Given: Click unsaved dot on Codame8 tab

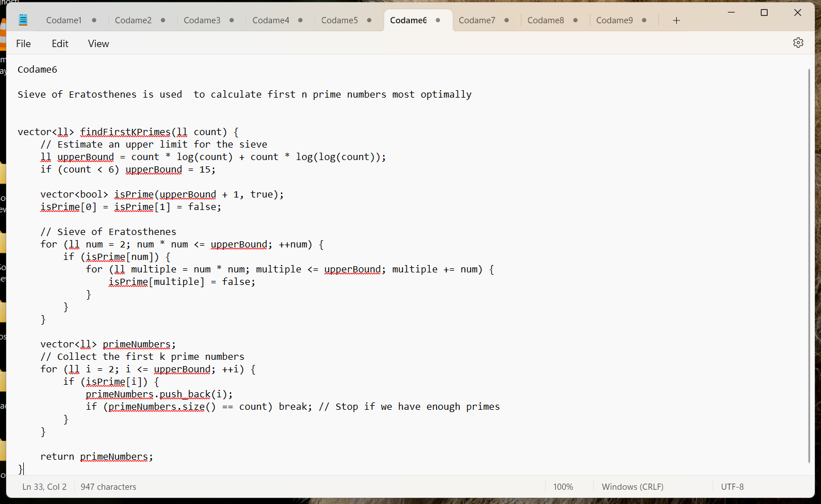Looking at the screenshot, I should pyautogui.click(x=575, y=20).
